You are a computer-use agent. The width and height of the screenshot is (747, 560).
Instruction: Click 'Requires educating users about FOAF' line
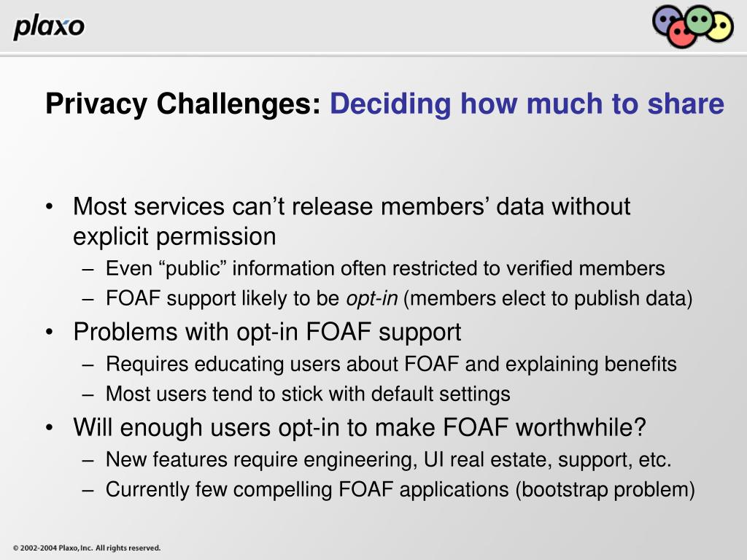click(x=391, y=364)
